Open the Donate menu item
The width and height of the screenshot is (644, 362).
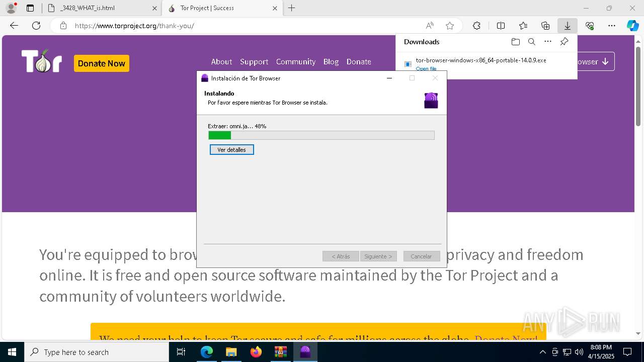point(359,62)
